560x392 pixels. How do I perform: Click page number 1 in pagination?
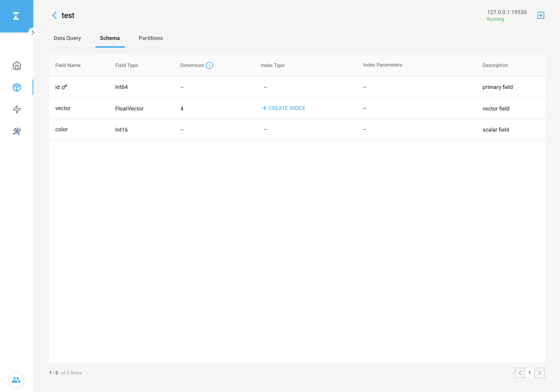[529, 373]
